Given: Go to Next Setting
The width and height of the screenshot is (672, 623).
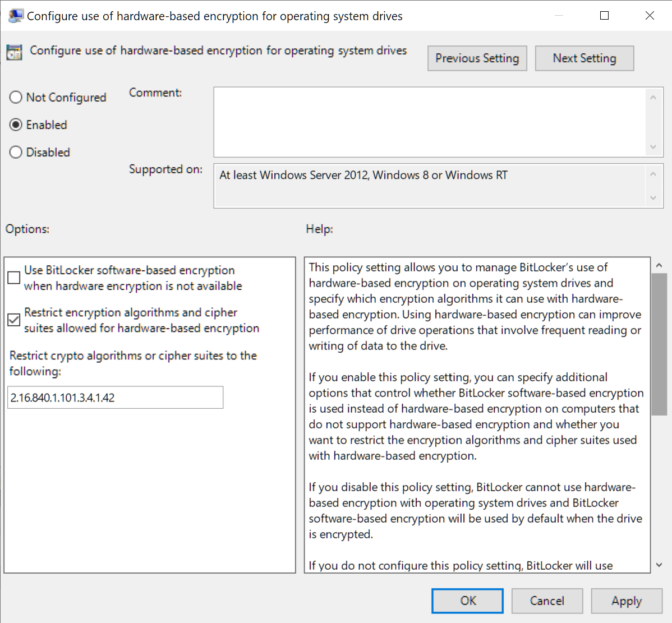Looking at the screenshot, I should 584,58.
